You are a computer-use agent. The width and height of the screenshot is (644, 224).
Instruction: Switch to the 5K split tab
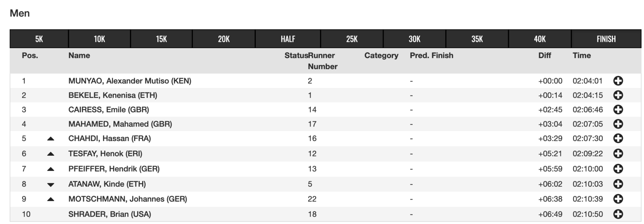pyautogui.click(x=39, y=39)
